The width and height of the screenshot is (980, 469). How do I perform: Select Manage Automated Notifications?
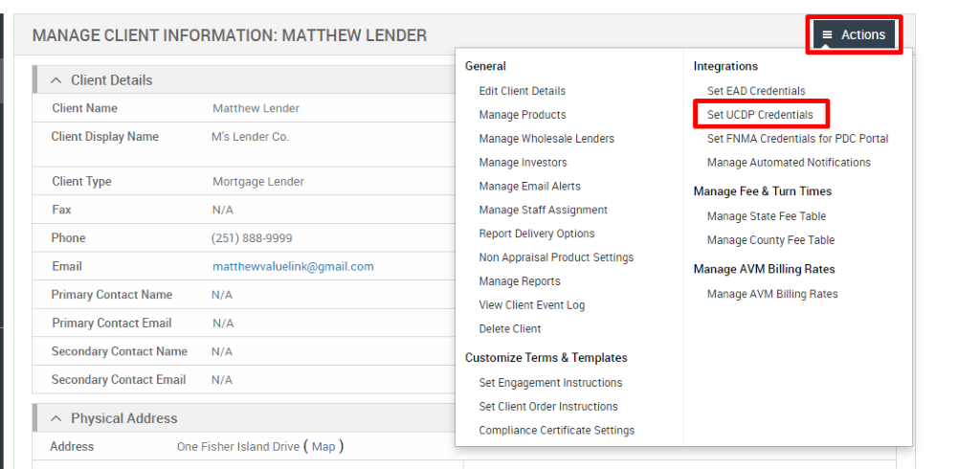pyautogui.click(x=789, y=163)
